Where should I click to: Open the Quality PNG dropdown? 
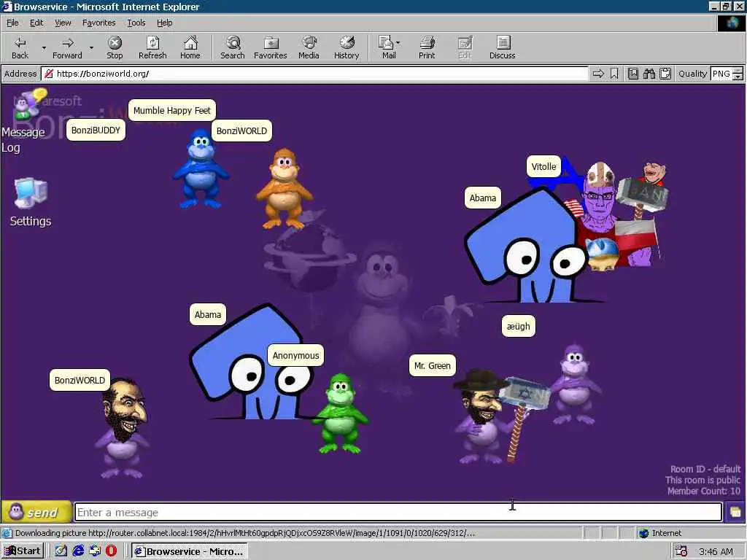coord(727,74)
